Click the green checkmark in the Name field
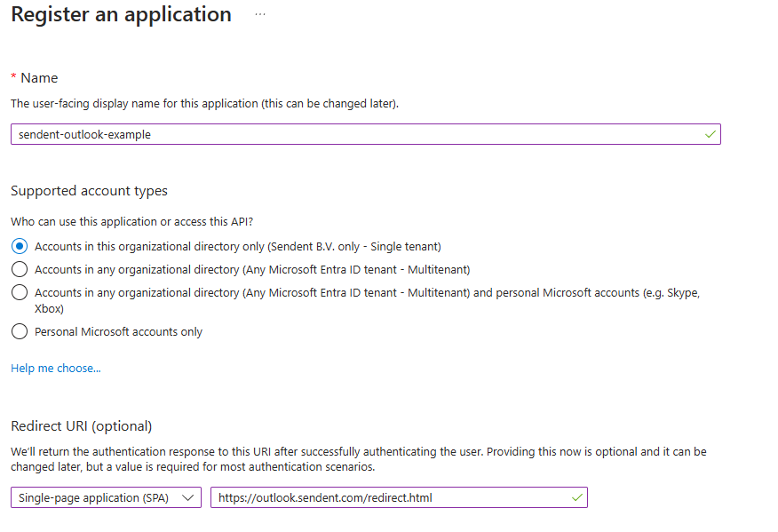This screenshot has height=532, width=778. coord(710,134)
